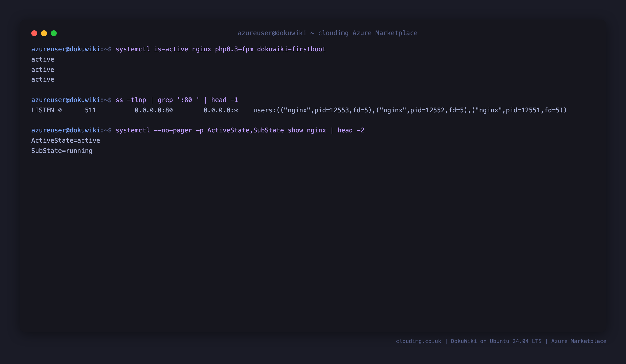
Task: Click 'DokuWiki on Ubuntu 24.04 LTS' in the footer
Action: 496,341
